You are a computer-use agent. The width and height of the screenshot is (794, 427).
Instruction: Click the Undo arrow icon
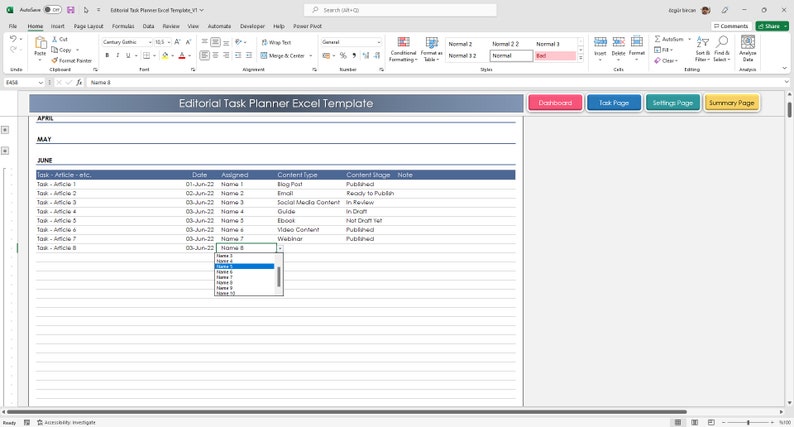point(13,39)
